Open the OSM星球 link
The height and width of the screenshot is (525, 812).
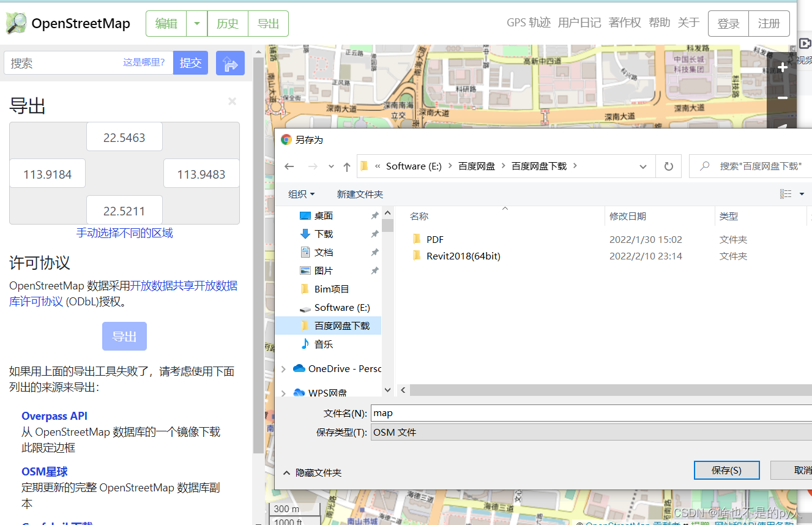(x=44, y=472)
